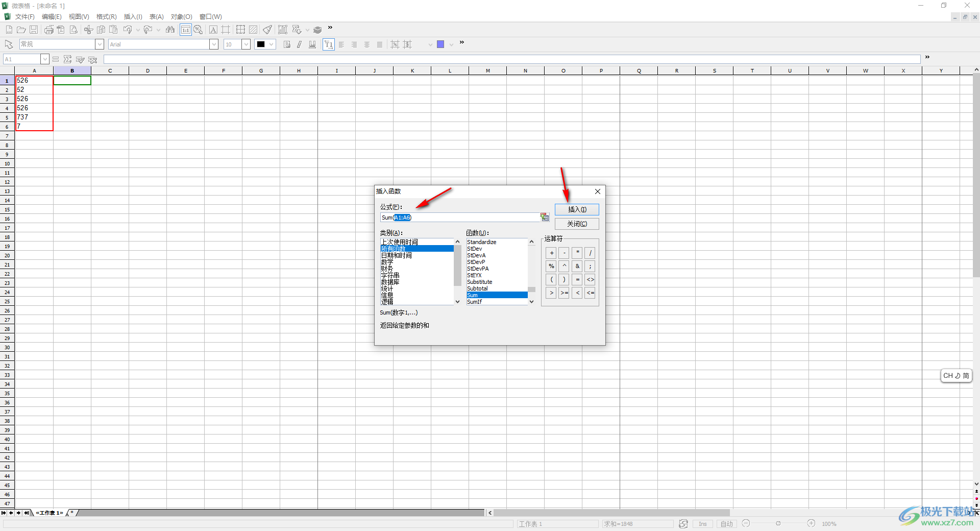Viewport: 980px width, 531px height.
Task: Click the AutoSum sigma icon
Action: click(x=67, y=59)
